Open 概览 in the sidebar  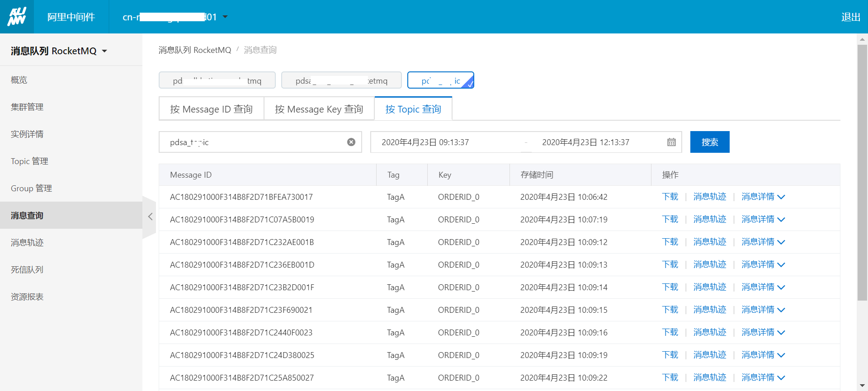click(x=71, y=80)
